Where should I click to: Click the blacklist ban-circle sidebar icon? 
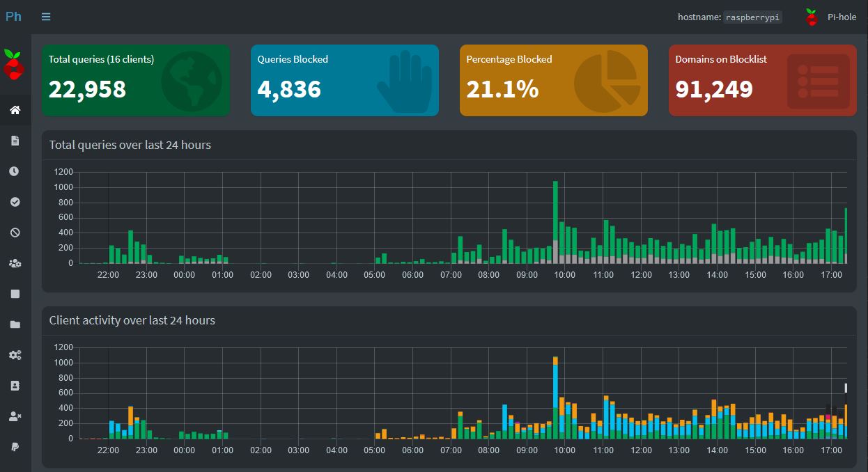coord(15,233)
